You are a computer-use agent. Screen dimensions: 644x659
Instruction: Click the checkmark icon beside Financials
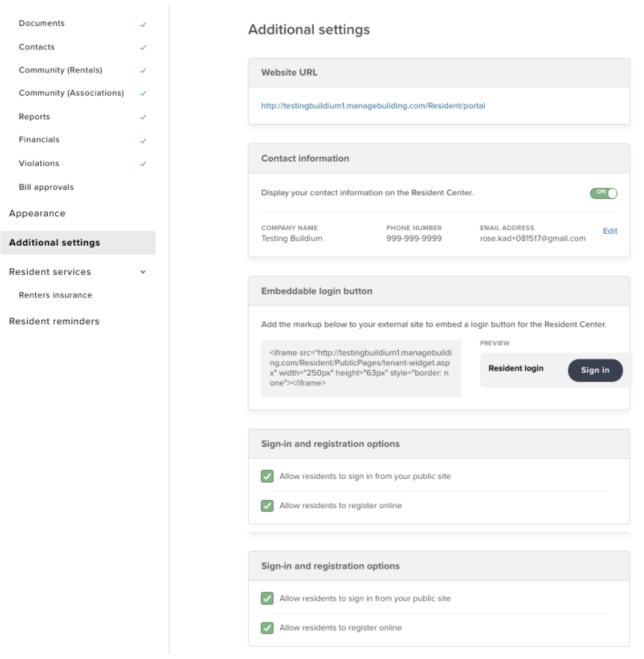tap(143, 140)
